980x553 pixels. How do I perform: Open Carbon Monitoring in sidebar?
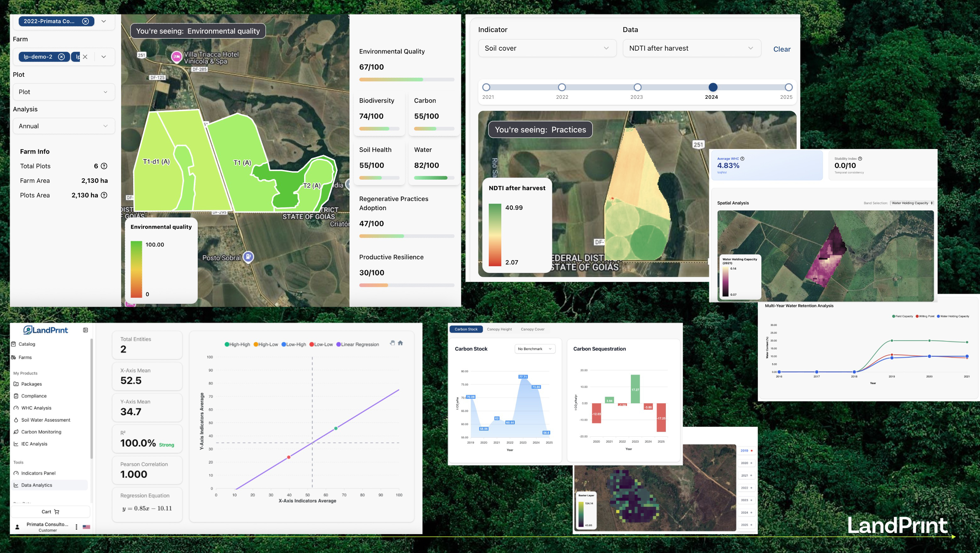[41, 432]
